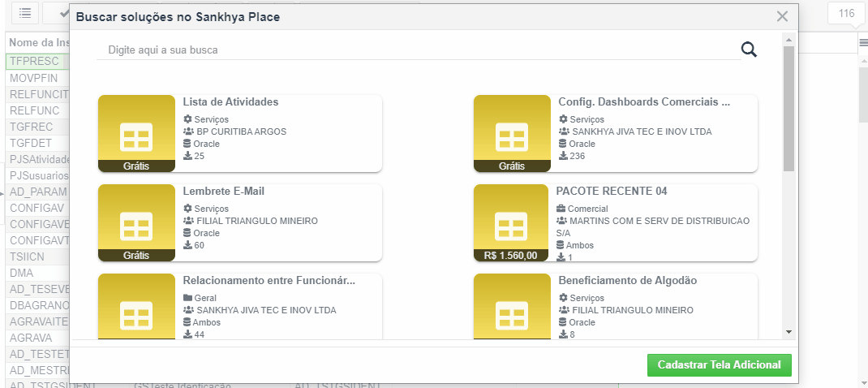Open PACOTE RECENTE 04 thumbnail
This screenshot has height=388, width=868.
[512, 223]
